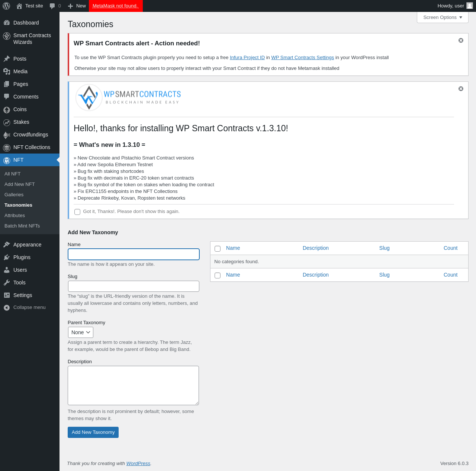Open the Users person icon
This screenshot has width=476, height=471.
coord(7,270)
